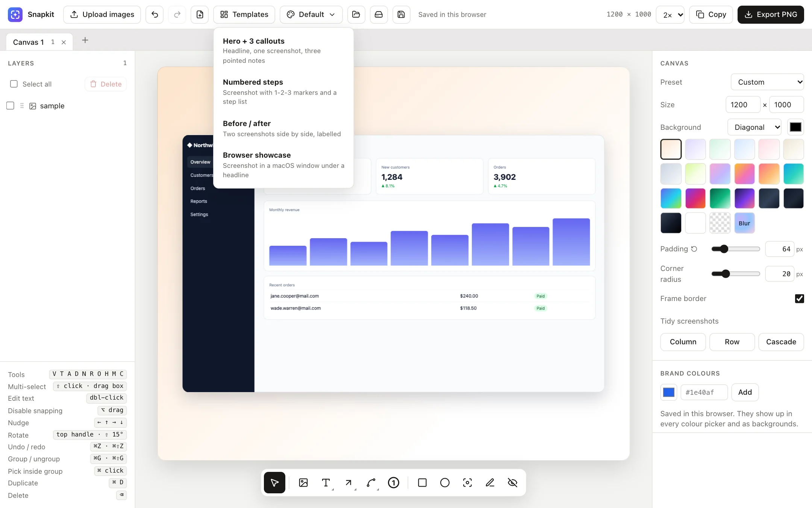Select the numbered step marker tool

(394, 482)
